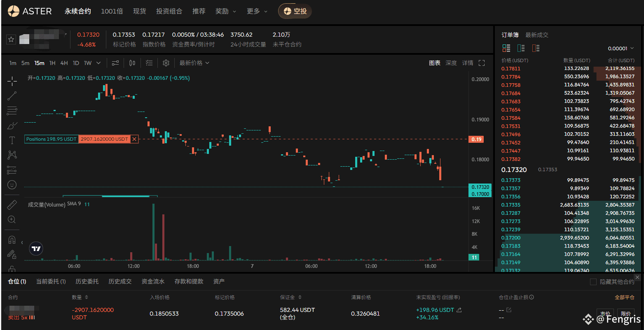
Task: Toggle the magnet snap mode
Action: tap(12, 239)
